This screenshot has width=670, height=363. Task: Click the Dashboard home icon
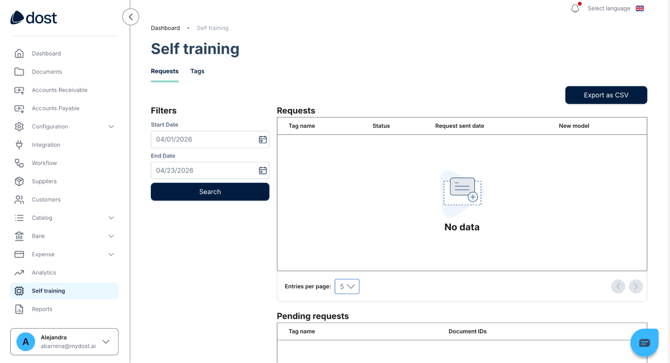[19, 53]
